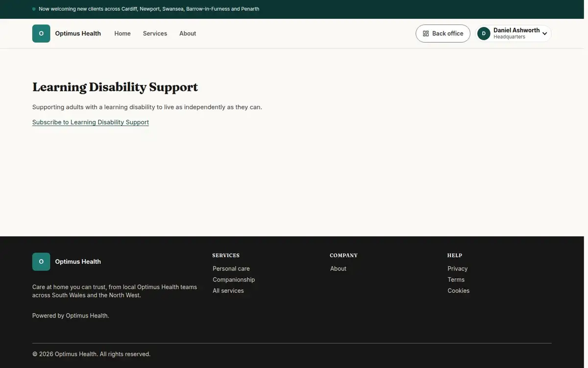The width and height of the screenshot is (588, 368).
Task: Click the 'Care at home you can trust' tagline
Action: pos(115,291)
